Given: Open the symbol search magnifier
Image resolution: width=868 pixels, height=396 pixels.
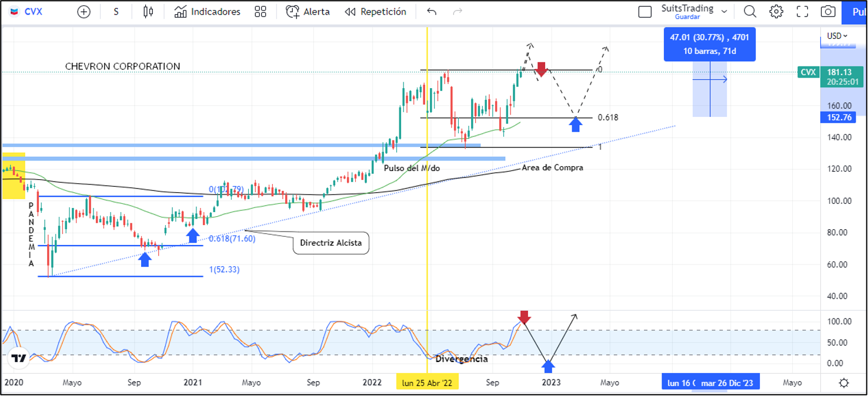Looking at the screenshot, I should 750,11.
